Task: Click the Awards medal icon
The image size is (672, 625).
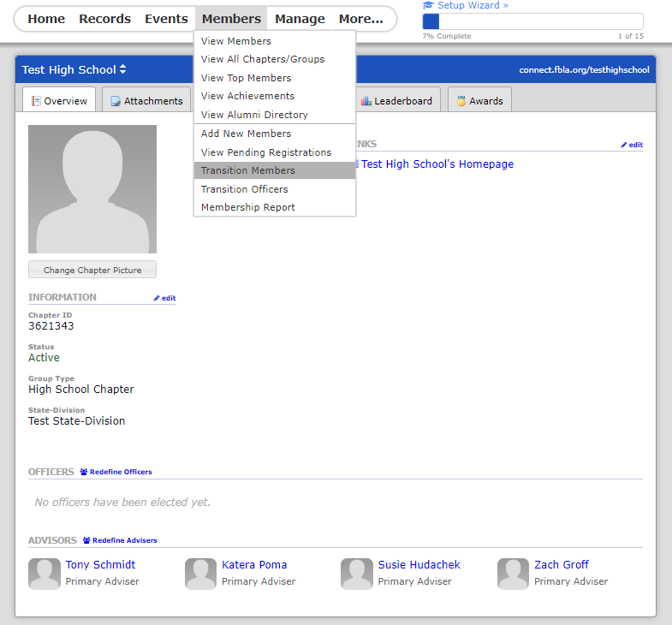Action: tap(461, 101)
